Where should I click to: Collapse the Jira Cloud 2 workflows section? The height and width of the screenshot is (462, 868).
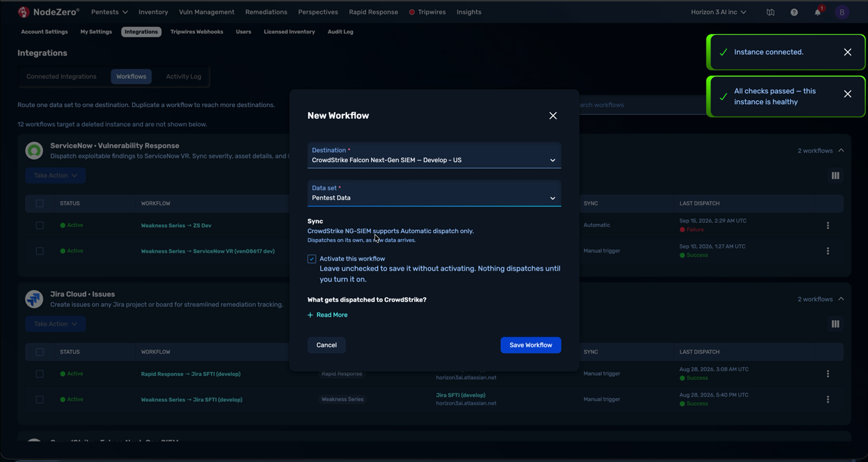point(821,299)
